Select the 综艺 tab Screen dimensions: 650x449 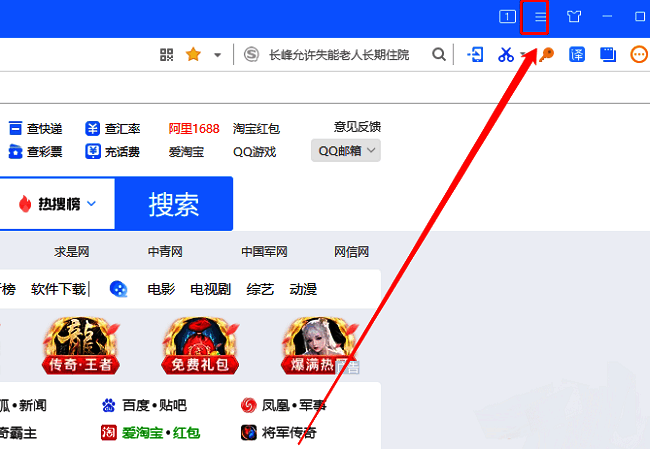(260, 289)
